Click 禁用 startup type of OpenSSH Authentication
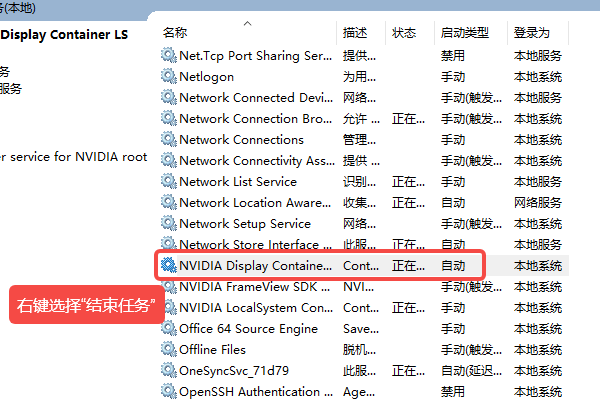Viewport: 600px width, 400px height. [453, 392]
